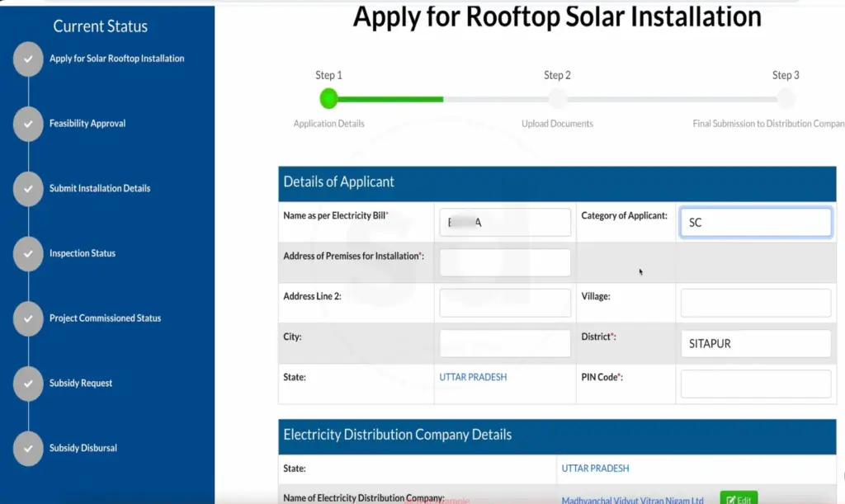Click the Current Status sidebar heading

point(100,26)
